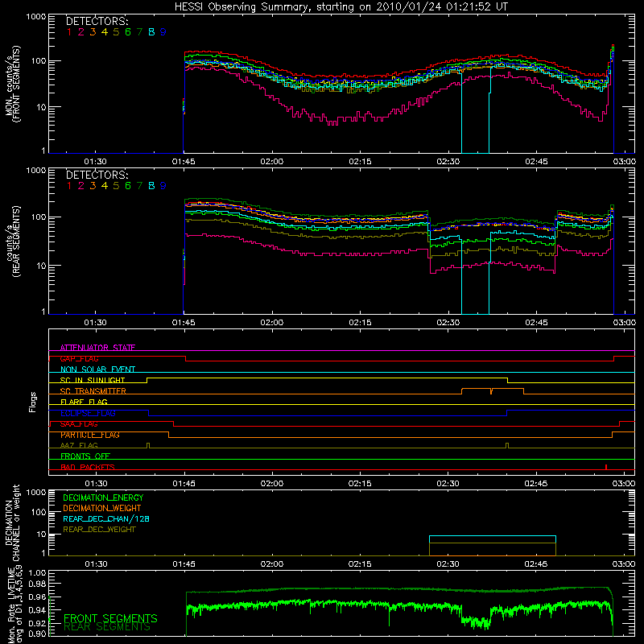Click the SAA_FLAG label

(79, 424)
